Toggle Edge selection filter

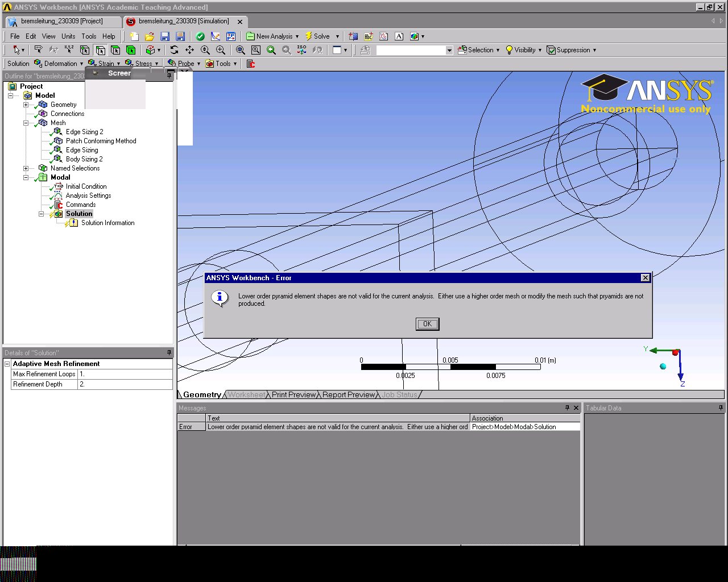click(100, 50)
